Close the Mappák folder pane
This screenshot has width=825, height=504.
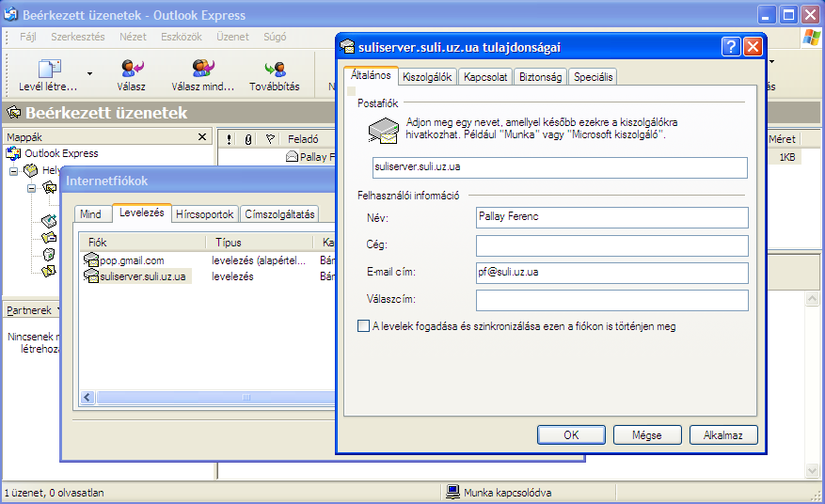202,137
